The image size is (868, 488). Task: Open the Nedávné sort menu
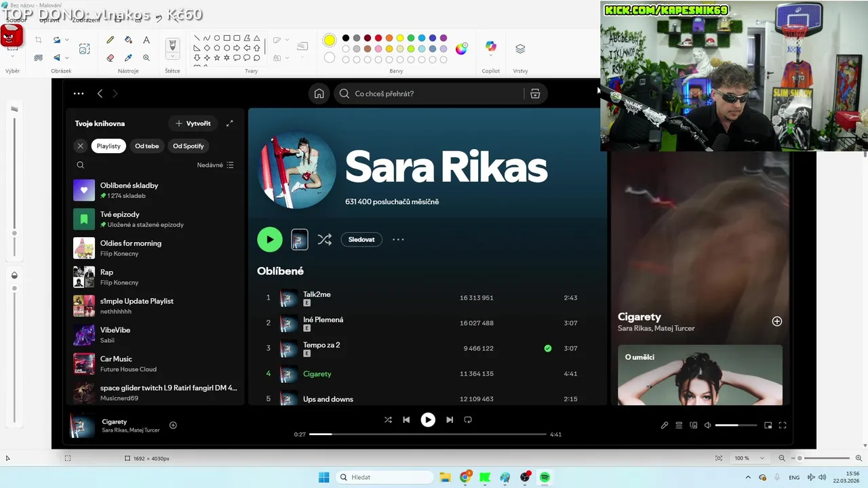point(216,165)
